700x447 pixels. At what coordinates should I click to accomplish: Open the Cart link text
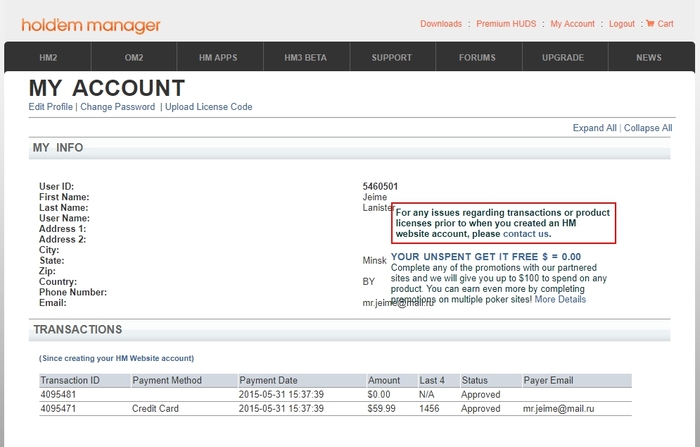coord(665,24)
